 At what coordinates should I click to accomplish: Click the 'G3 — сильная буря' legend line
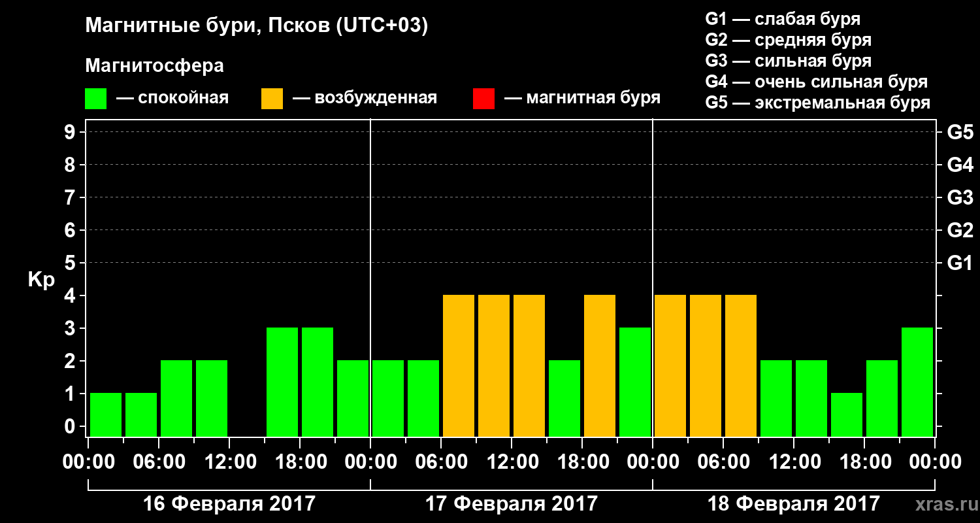click(789, 61)
